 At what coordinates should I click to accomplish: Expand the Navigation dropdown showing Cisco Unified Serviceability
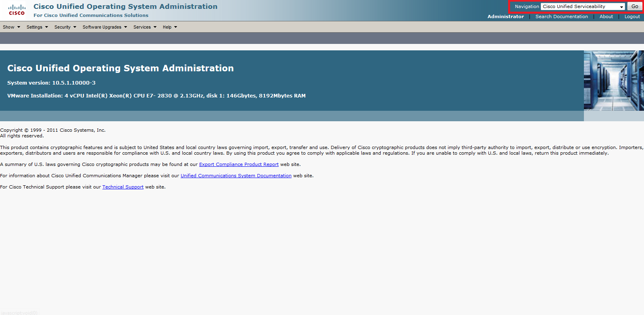(x=583, y=6)
